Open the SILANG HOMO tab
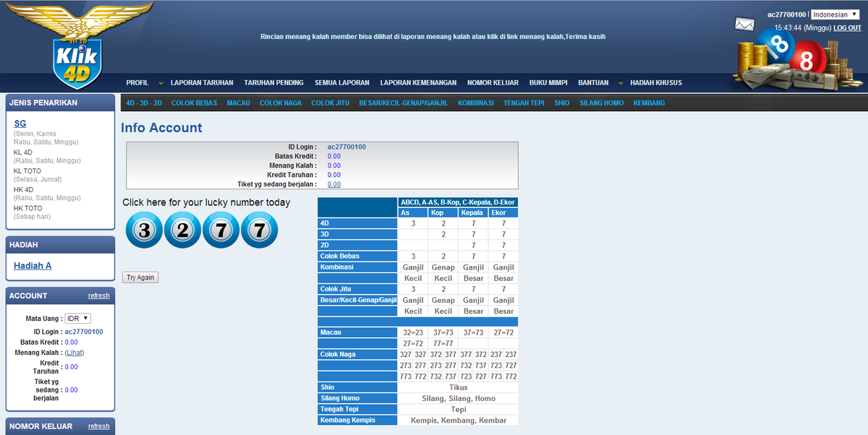 602,103
